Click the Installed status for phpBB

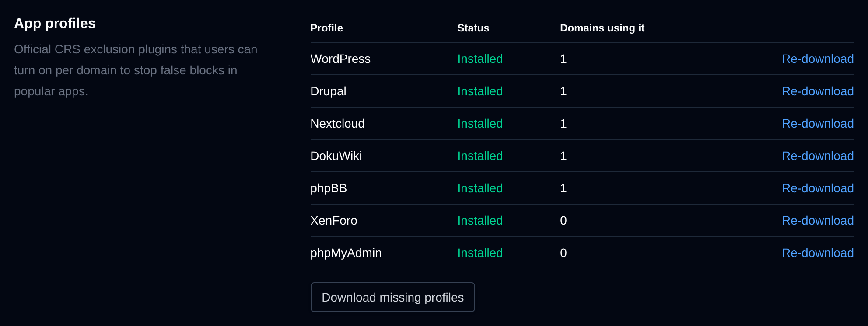[480, 188]
